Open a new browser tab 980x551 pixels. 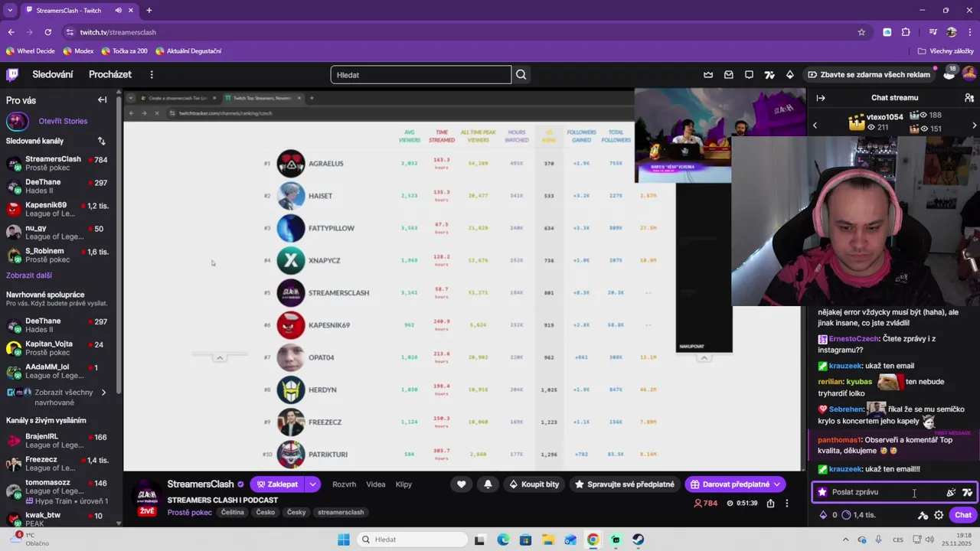[x=149, y=11]
